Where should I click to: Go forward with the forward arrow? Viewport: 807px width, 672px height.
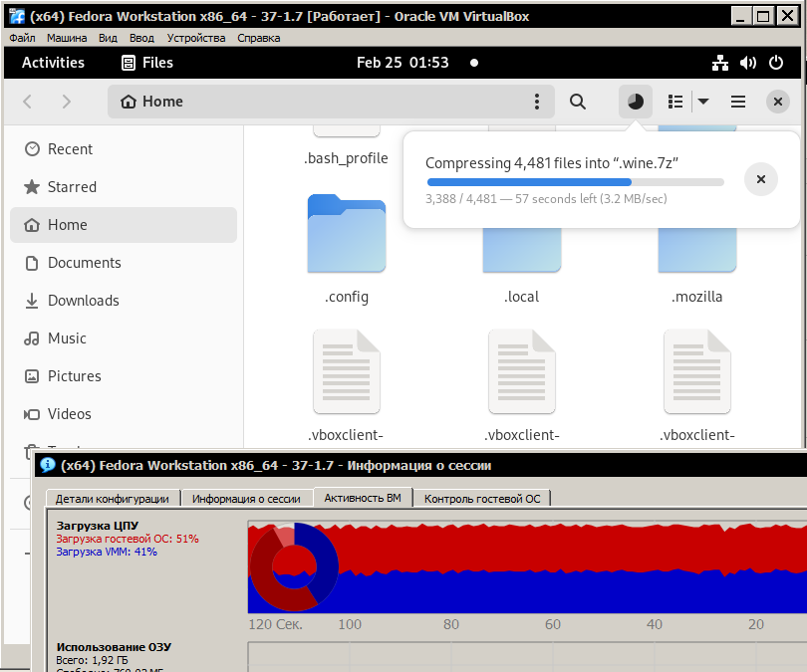[x=67, y=102]
